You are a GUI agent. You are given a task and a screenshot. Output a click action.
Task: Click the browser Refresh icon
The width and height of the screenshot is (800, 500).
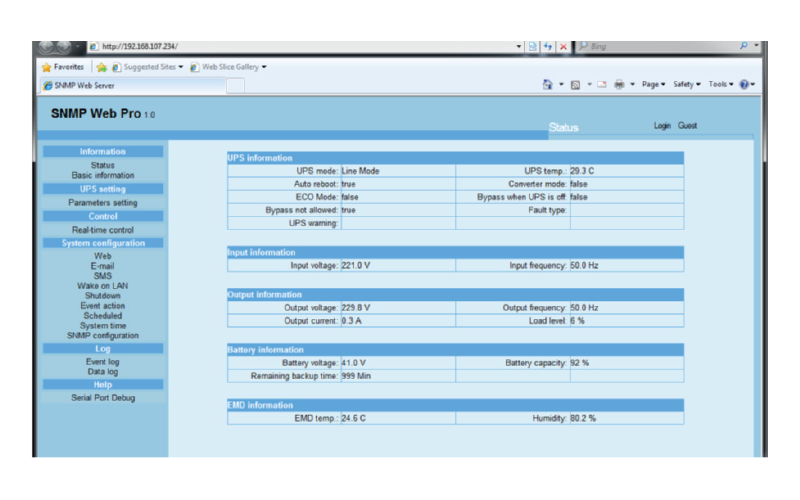(x=548, y=47)
